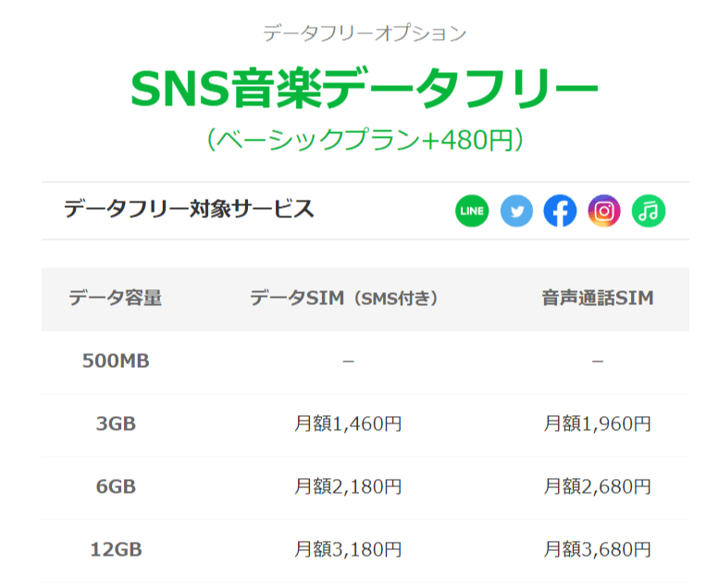Select the 3GB row label
Viewport: 706px width, 588px height.
[x=116, y=423]
